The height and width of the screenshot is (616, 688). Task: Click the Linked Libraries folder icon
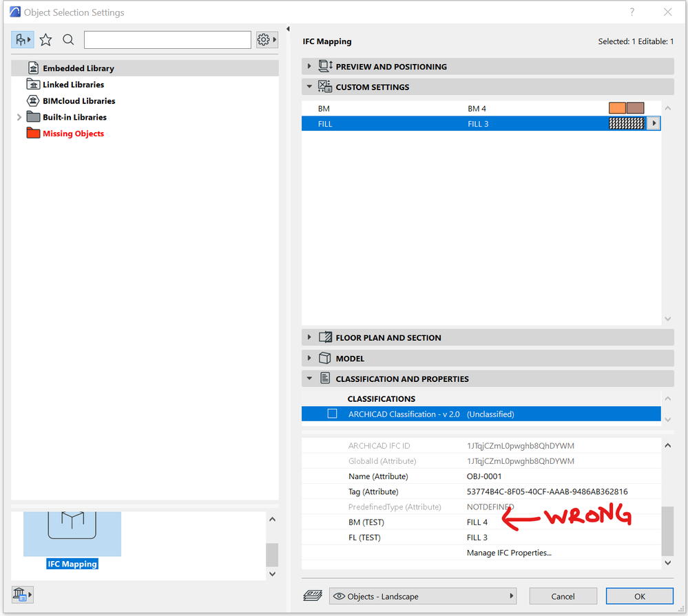point(33,84)
